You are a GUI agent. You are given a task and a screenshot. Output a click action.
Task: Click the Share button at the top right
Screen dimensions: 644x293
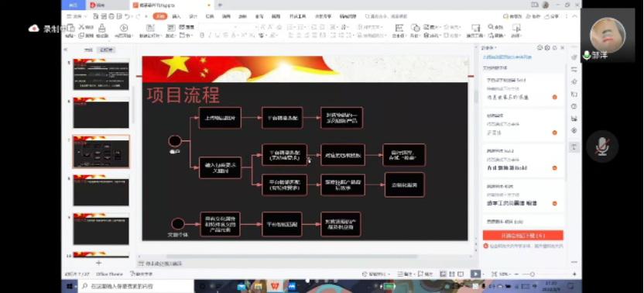click(551, 16)
